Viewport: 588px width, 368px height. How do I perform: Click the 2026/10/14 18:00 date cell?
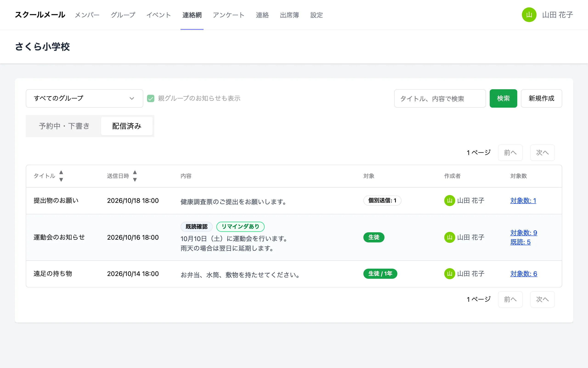[133, 273]
